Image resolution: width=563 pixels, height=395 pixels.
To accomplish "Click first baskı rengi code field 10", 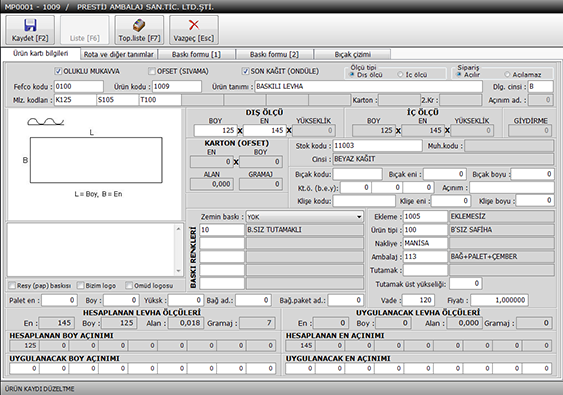I will [x=222, y=230].
